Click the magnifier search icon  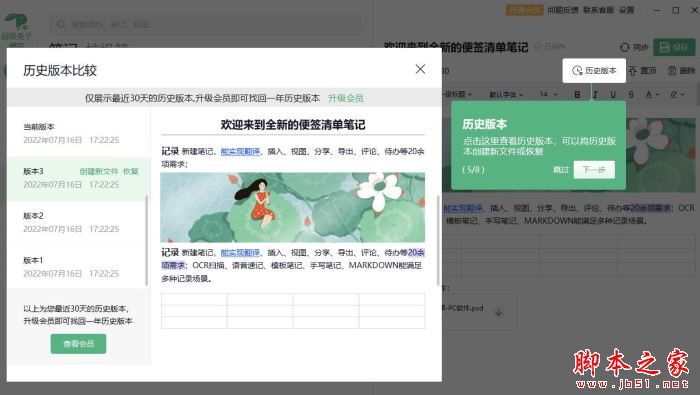tap(62, 25)
